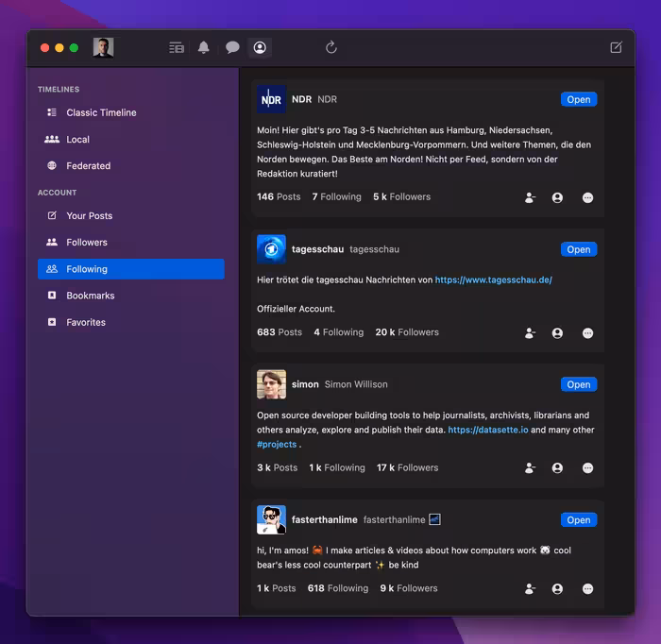Click NDR's "146 Posts" count
This screenshot has height=644, width=661.
pyautogui.click(x=279, y=196)
